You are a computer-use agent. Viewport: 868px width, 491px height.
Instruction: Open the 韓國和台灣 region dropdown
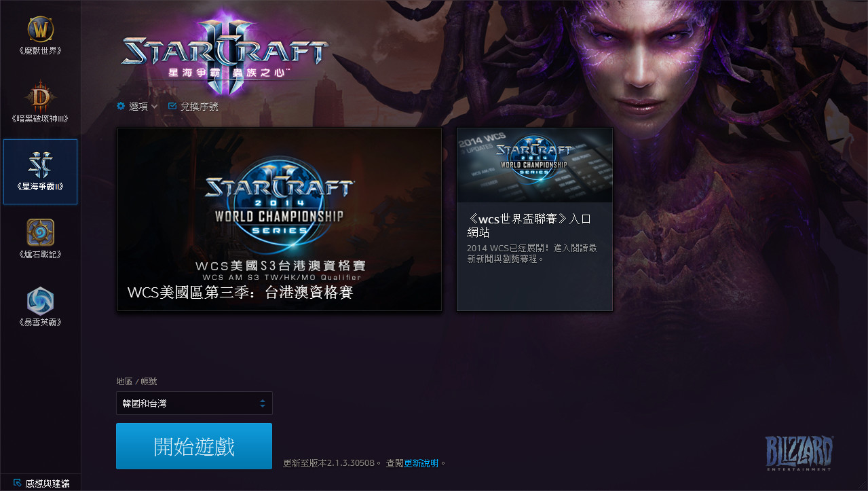[194, 403]
